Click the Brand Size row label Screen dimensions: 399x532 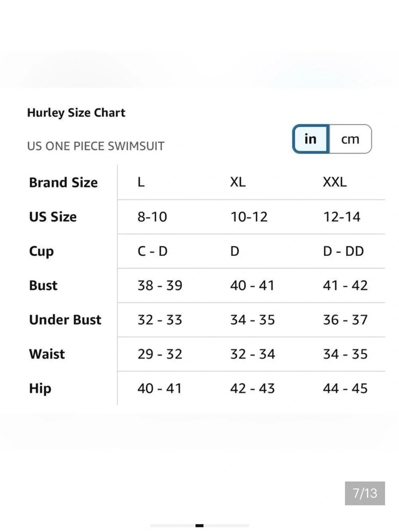tap(63, 183)
